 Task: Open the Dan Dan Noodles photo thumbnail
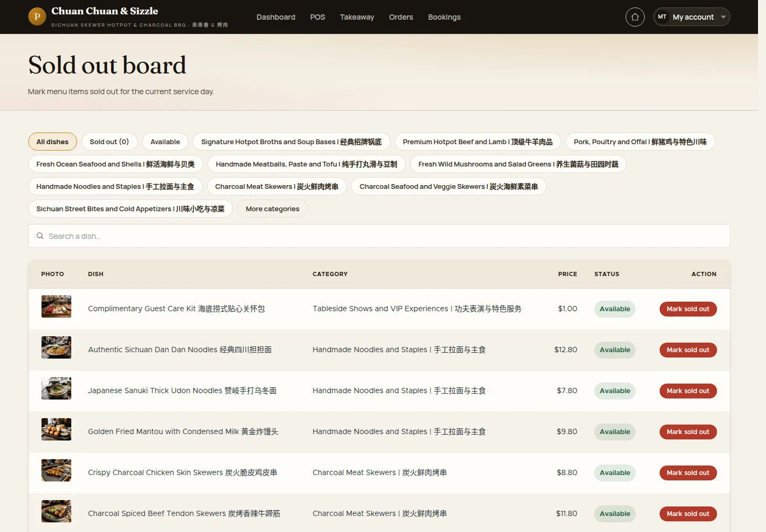click(56, 347)
